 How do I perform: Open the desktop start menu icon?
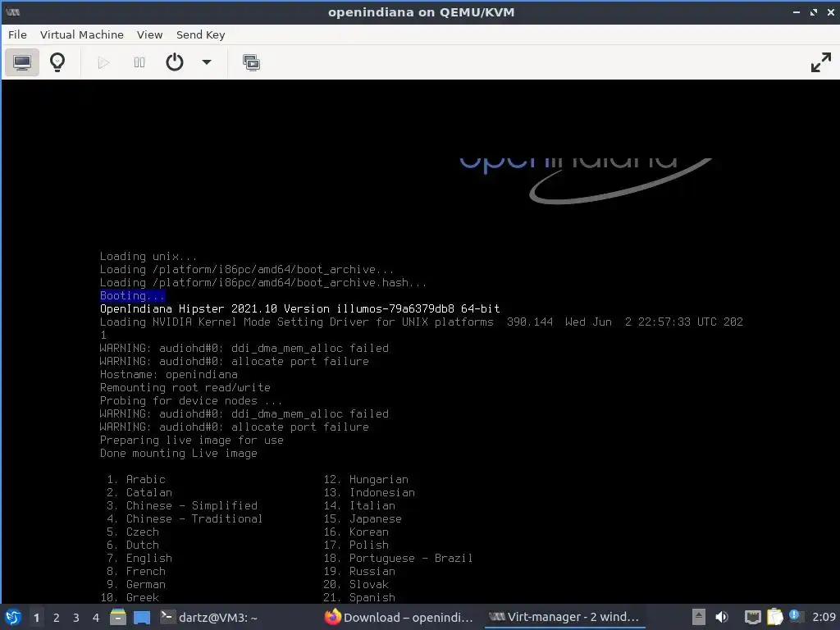tap(13, 617)
